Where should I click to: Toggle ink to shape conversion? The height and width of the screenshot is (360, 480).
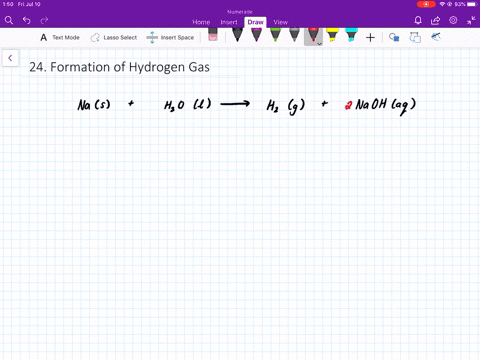coord(415,37)
